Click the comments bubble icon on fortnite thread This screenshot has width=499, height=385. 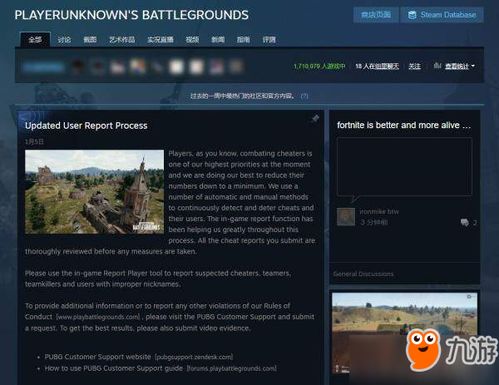(x=464, y=222)
